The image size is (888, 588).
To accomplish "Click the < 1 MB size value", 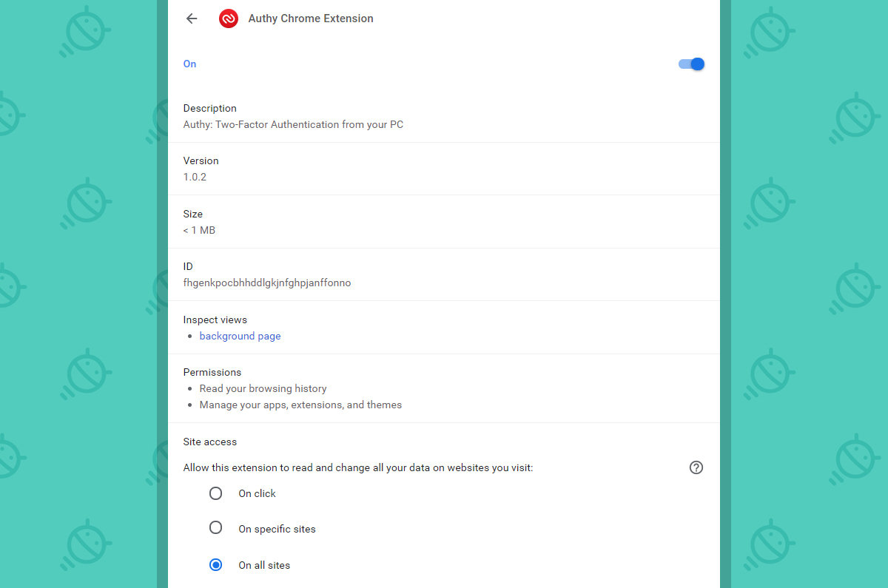I will tap(199, 230).
